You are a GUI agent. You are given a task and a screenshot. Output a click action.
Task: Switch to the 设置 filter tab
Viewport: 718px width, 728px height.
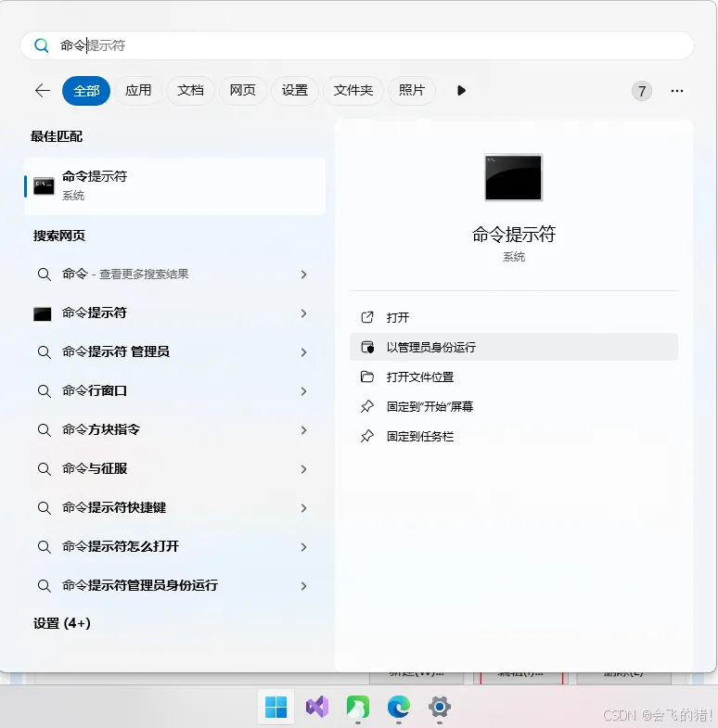[x=294, y=91]
